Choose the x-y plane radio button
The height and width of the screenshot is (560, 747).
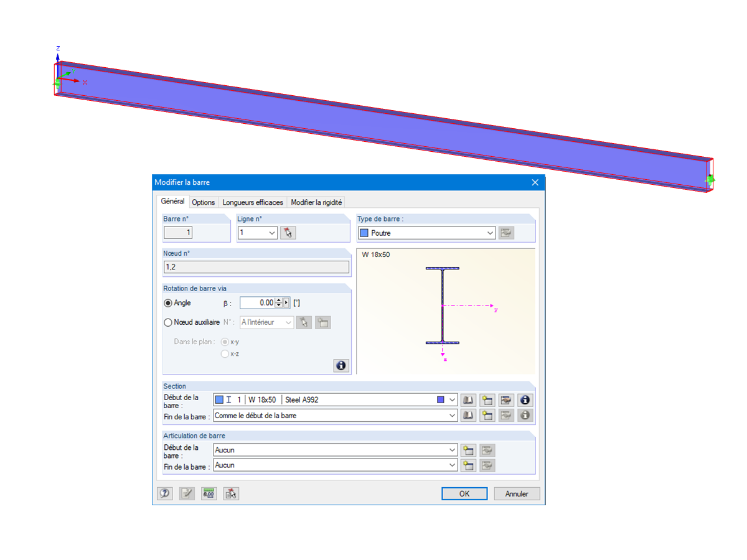click(x=225, y=342)
